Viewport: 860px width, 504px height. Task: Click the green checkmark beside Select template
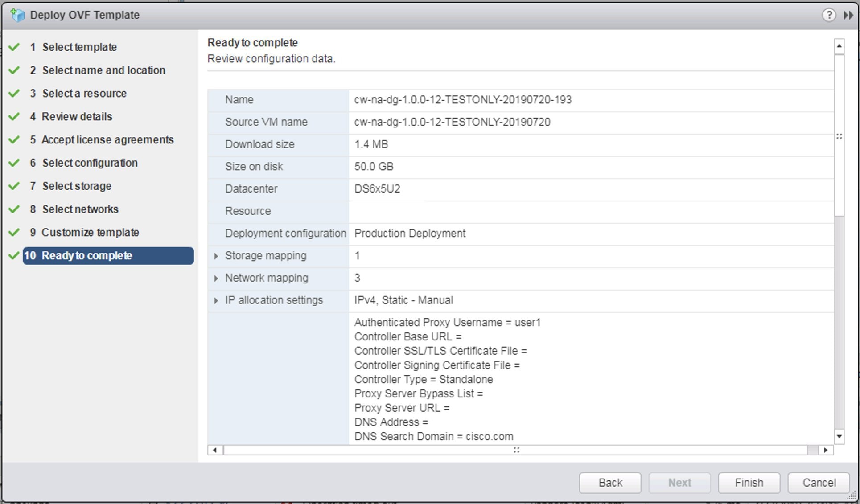point(14,46)
